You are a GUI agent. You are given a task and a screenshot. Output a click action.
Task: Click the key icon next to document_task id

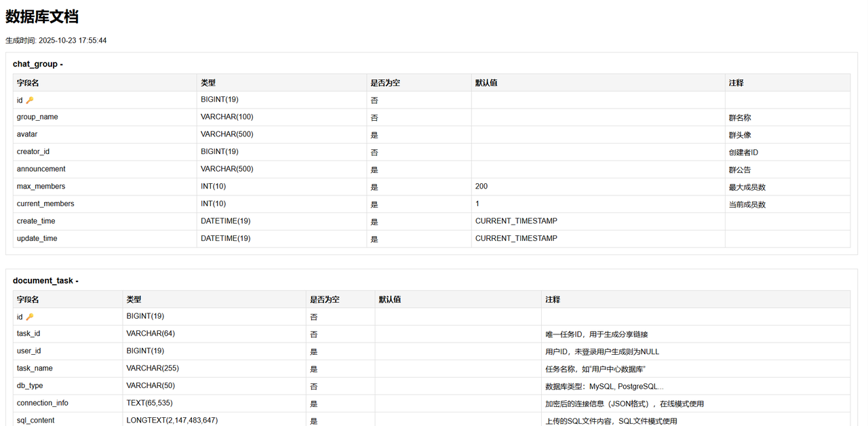point(29,316)
